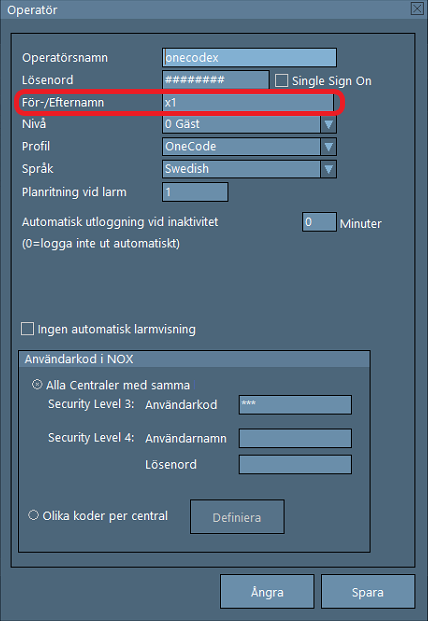The width and height of the screenshot is (428, 621).
Task: Check Ingen automatisk larmvisning checkbox
Action: coord(27,329)
